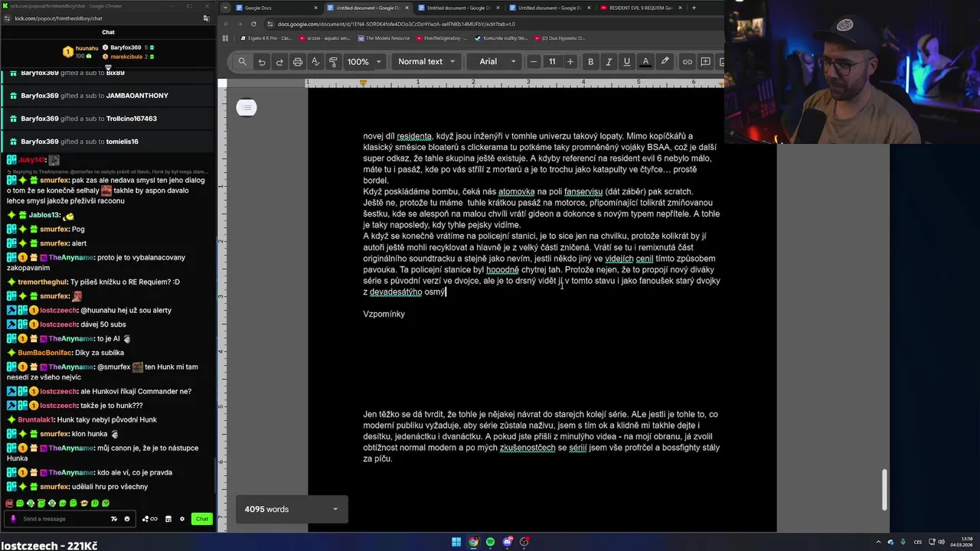
Task: Run spelling and grammar check
Action: point(315,62)
